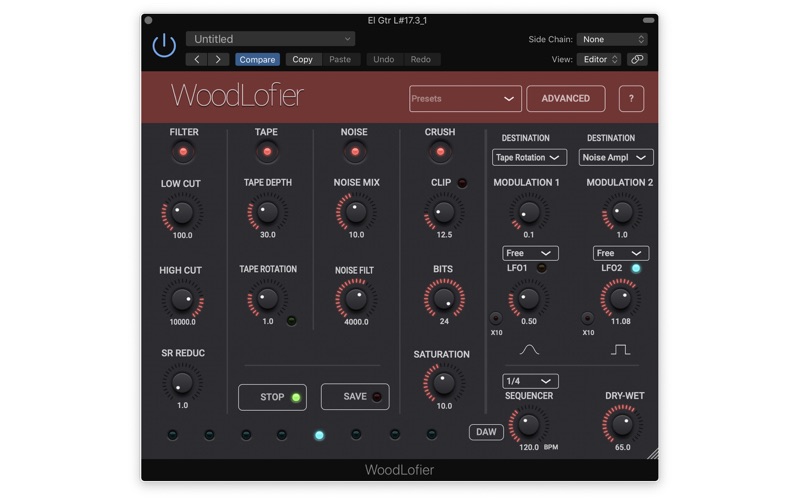Toggle the FILTER section on/off LED

pos(183,152)
